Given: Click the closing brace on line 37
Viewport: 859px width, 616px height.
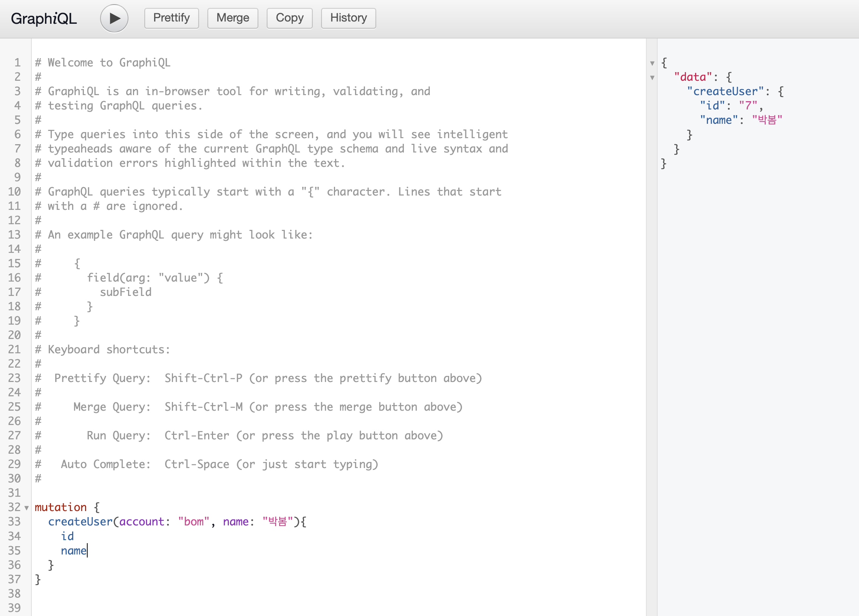Looking at the screenshot, I should coord(38,579).
